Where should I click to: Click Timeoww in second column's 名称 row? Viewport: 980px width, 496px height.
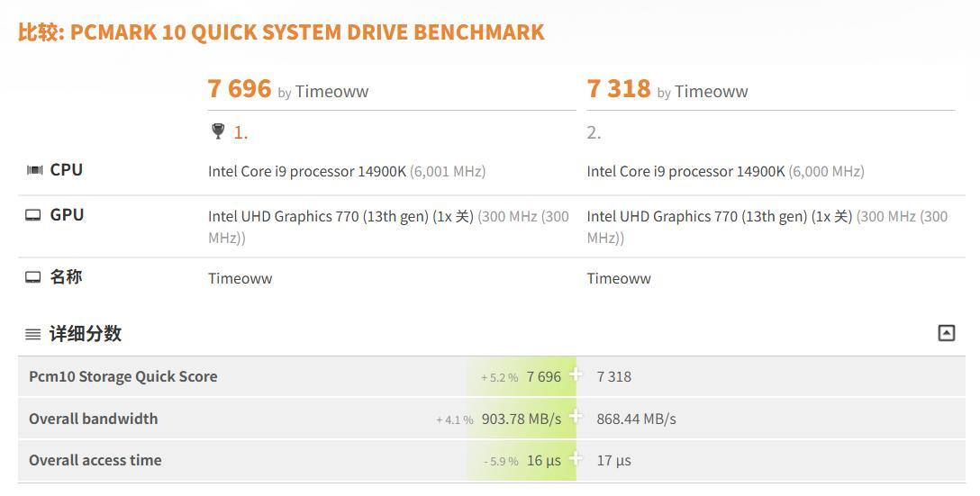point(619,279)
